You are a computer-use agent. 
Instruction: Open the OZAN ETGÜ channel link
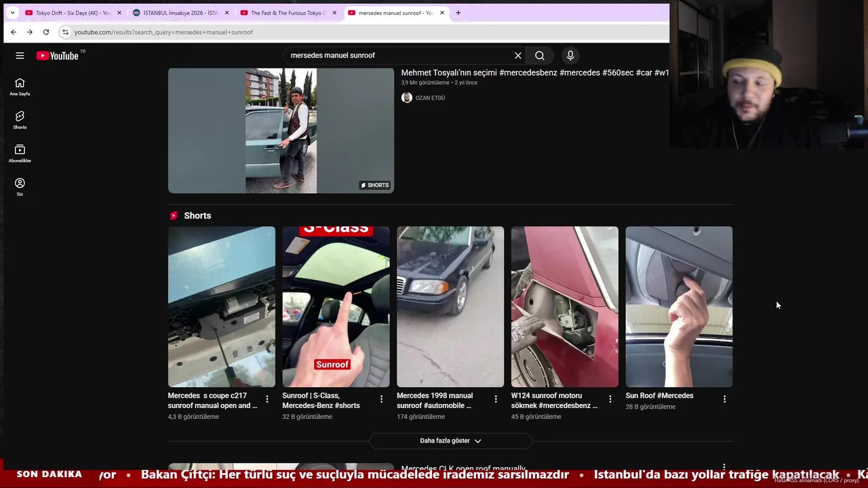(430, 98)
